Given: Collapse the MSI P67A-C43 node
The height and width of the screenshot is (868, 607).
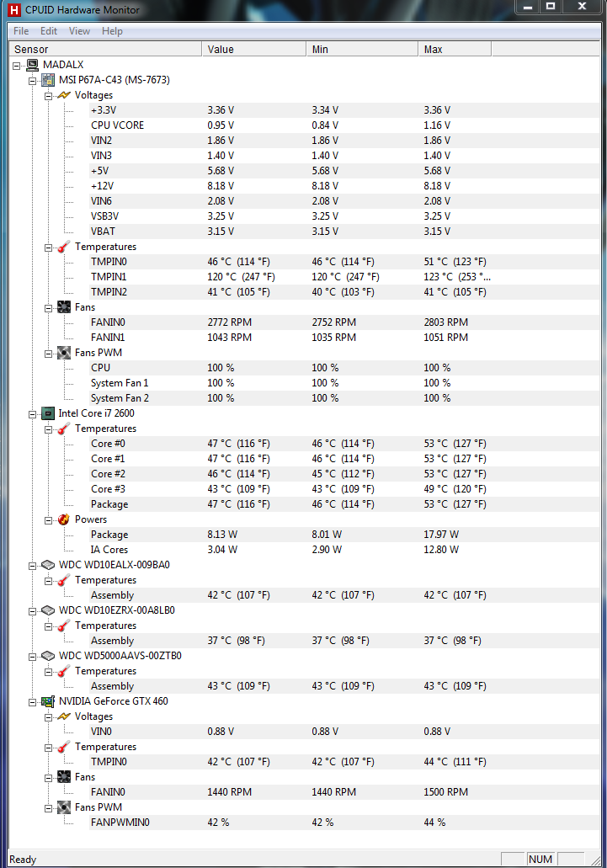Looking at the screenshot, I should (33, 81).
